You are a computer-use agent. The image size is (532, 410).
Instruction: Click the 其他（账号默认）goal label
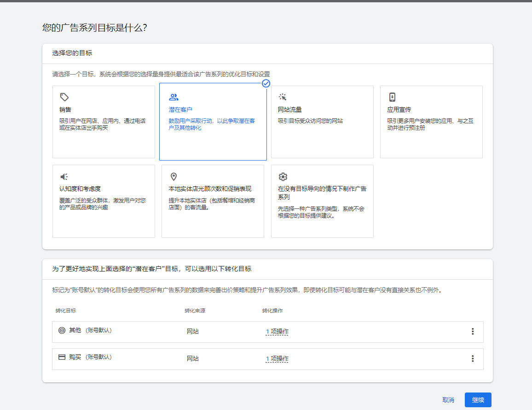(90, 330)
